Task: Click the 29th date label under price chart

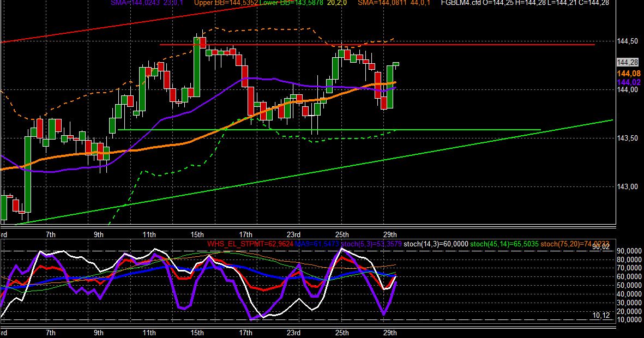Action: [390, 234]
